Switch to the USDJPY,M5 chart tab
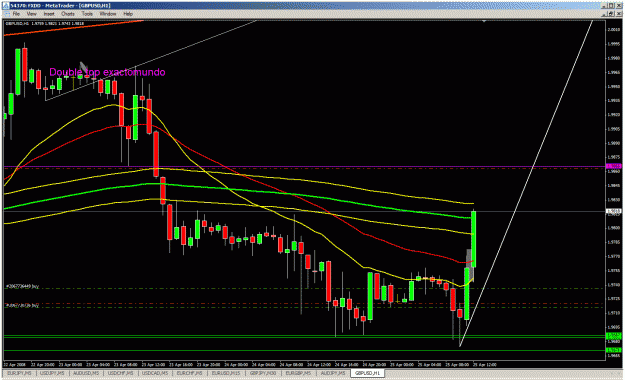This screenshot has height=380, width=625. [x=52, y=373]
